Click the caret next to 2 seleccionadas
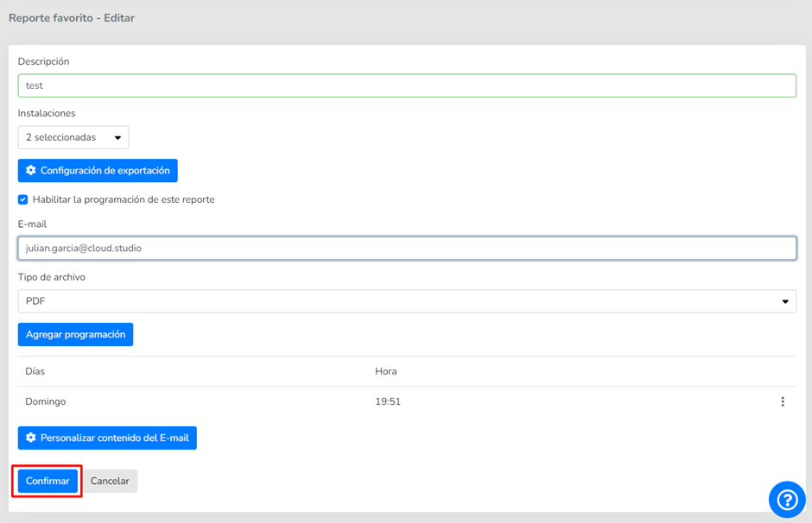812x523 pixels. [x=117, y=138]
